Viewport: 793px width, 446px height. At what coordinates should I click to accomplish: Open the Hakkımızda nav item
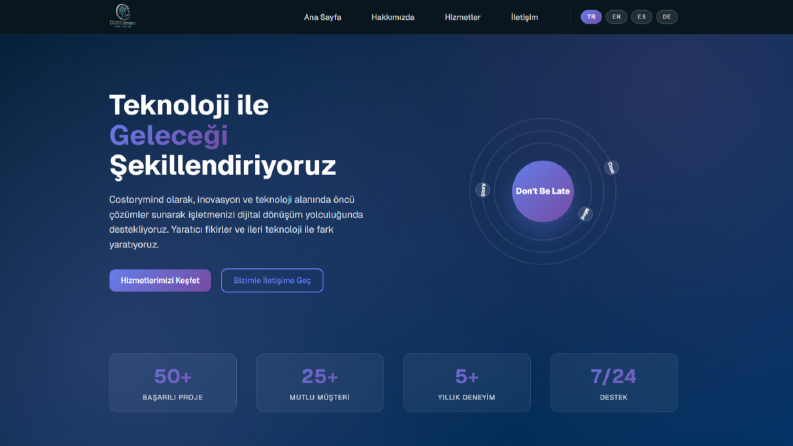point(392,17)
